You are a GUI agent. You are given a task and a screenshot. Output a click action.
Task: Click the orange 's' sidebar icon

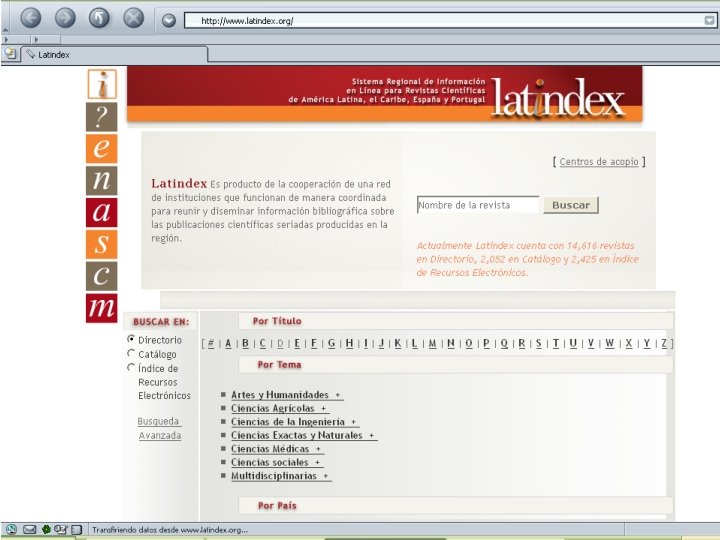(101, 244)
